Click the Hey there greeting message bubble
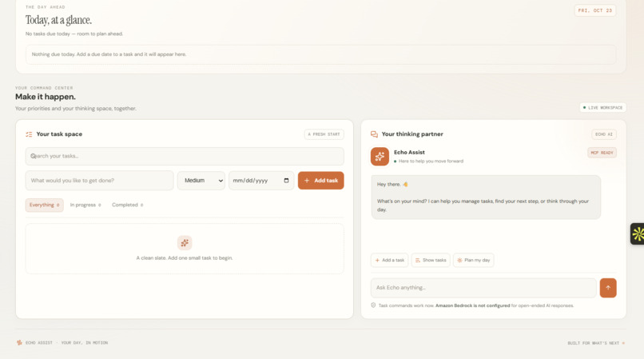 coord(486,197)
